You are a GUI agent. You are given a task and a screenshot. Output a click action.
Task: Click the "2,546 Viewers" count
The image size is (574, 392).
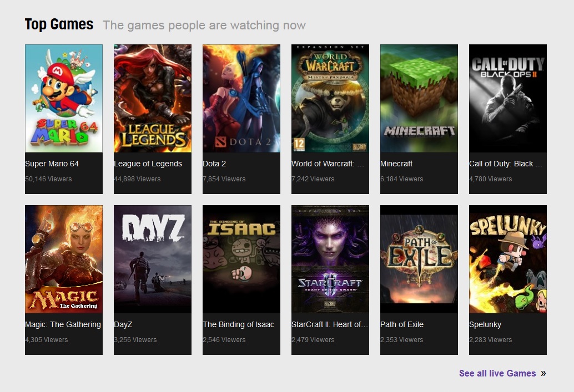[x=224, y=340]
